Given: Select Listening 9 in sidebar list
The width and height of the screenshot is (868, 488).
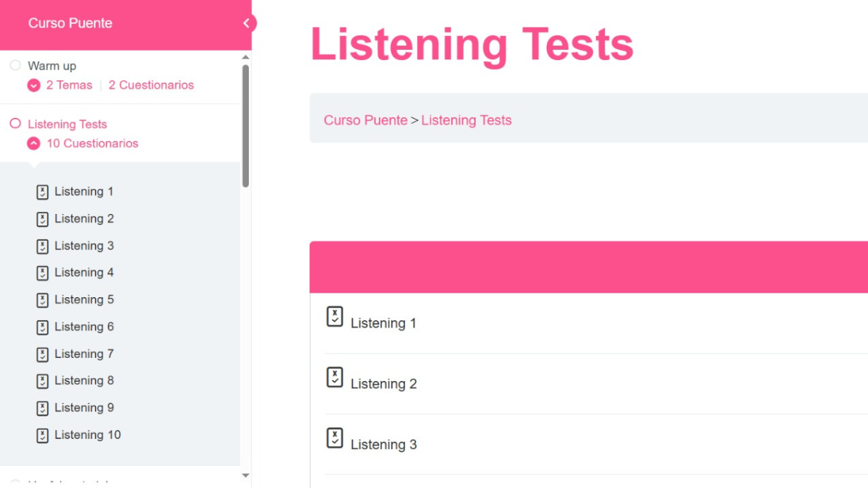Looking at the screenshot, I should click(84, 408).
